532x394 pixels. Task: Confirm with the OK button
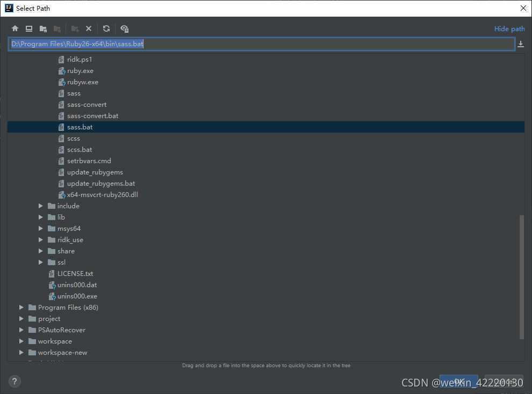[459, 382]
